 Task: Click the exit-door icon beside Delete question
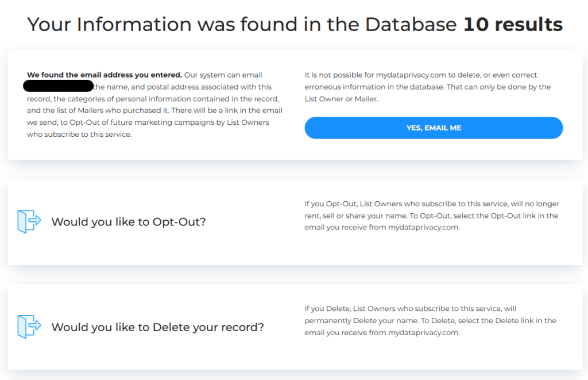click(x=29, y=327)
